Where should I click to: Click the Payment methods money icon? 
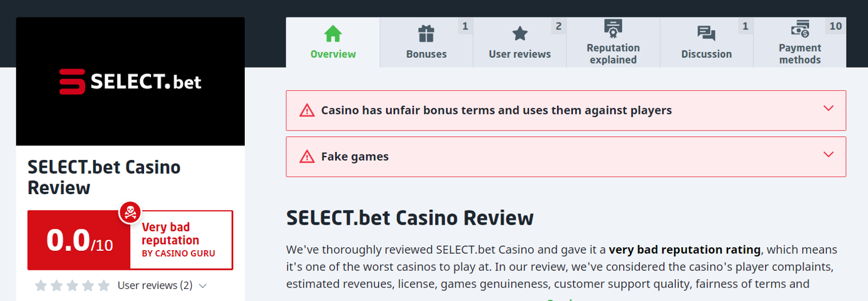tap(800, 28)
